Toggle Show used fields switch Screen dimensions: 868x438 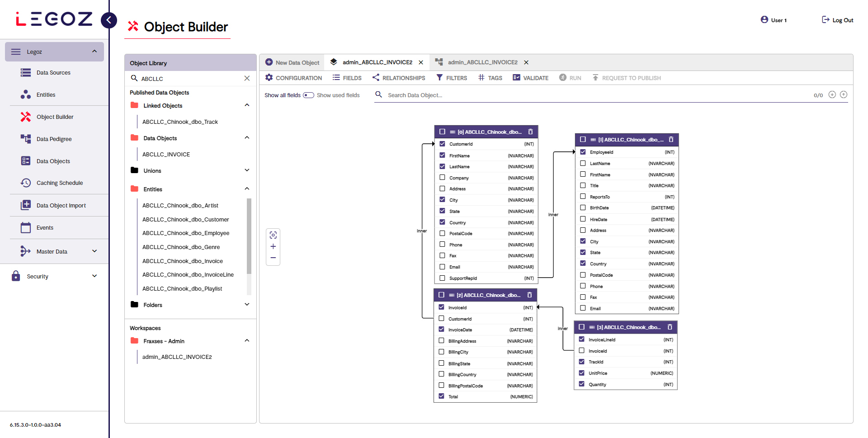308,95
